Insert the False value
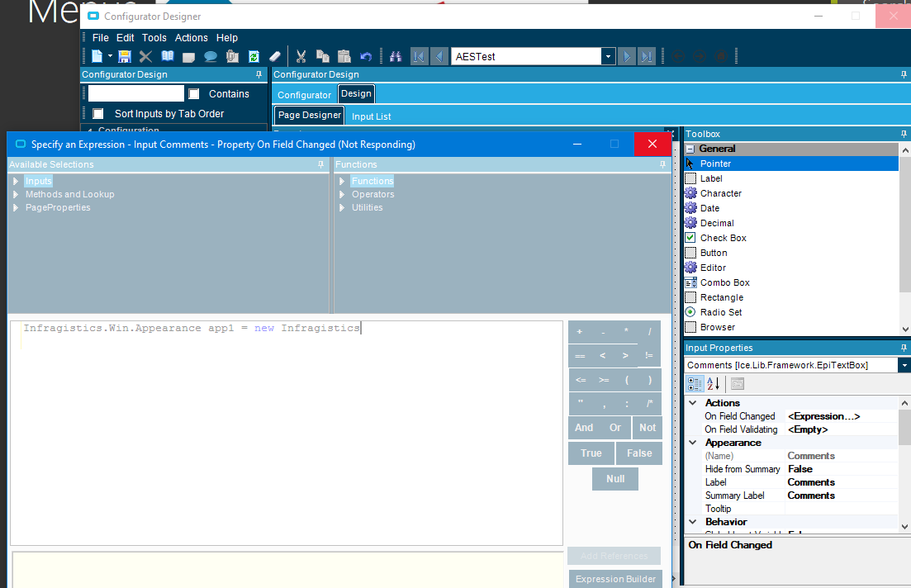This screenshot has width=911, height=588. (x=639, y=453)
